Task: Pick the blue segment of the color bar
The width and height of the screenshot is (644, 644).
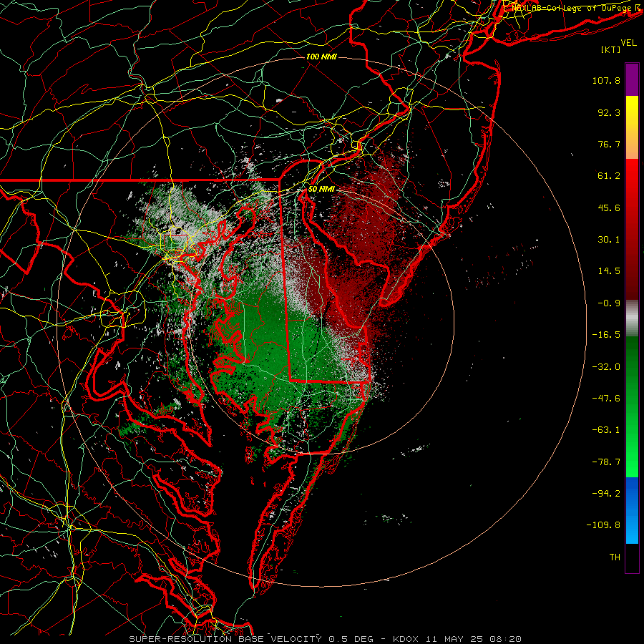Action: (x=632, y=510)
